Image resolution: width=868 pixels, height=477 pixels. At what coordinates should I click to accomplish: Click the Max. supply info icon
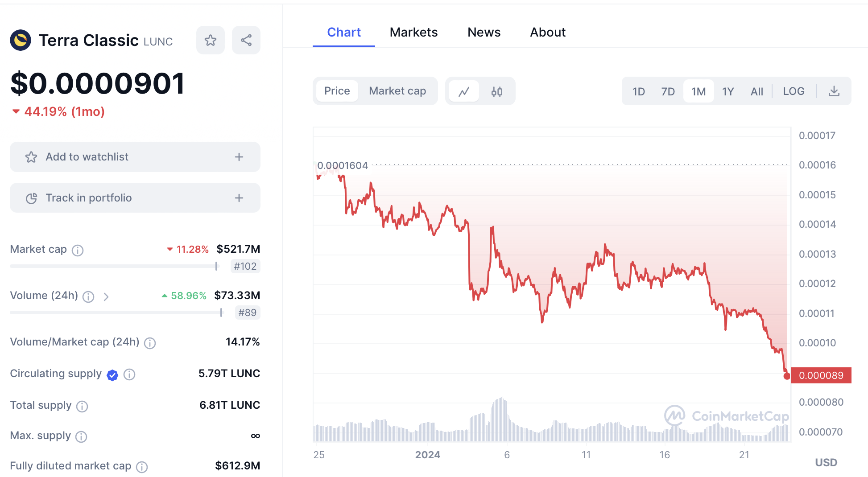click(81, 436)
